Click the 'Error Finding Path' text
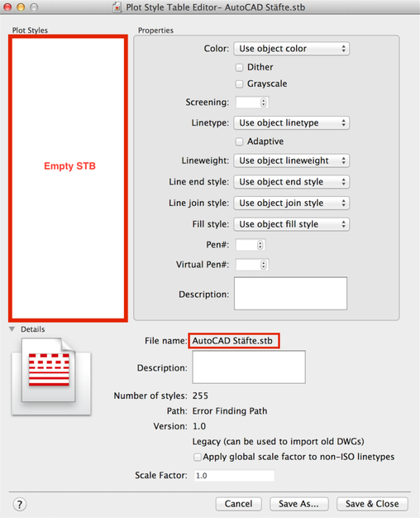The width and height of the screenshot is (420, 518). [x=230, y=411]
